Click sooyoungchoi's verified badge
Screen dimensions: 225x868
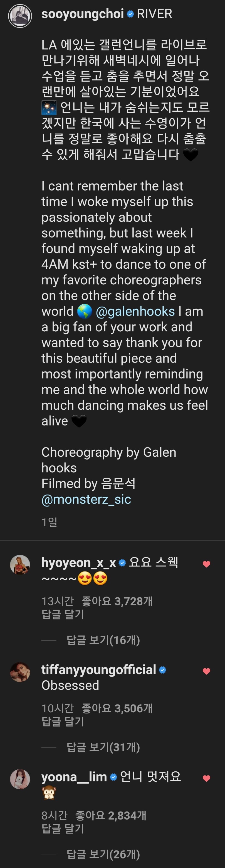click(130, 14)
